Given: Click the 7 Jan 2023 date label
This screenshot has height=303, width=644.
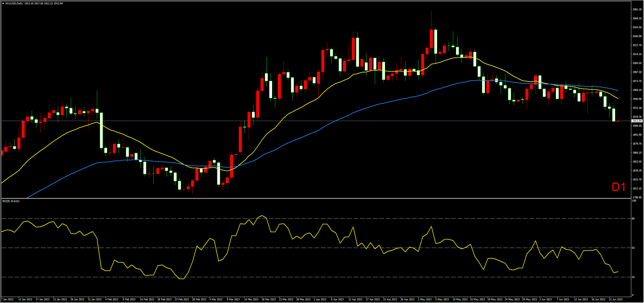Looking at the screenshot, I should [7, 299].
